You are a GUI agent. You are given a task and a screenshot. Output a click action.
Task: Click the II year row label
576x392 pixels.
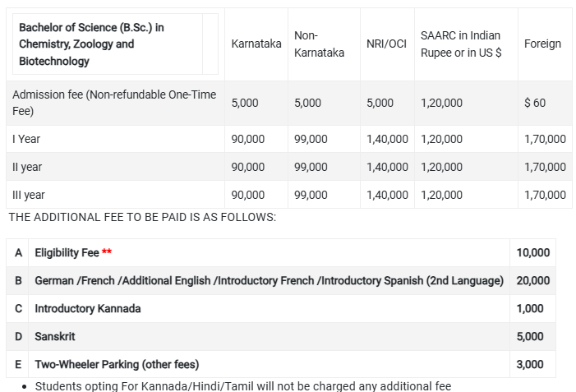(x=27, y=167)
